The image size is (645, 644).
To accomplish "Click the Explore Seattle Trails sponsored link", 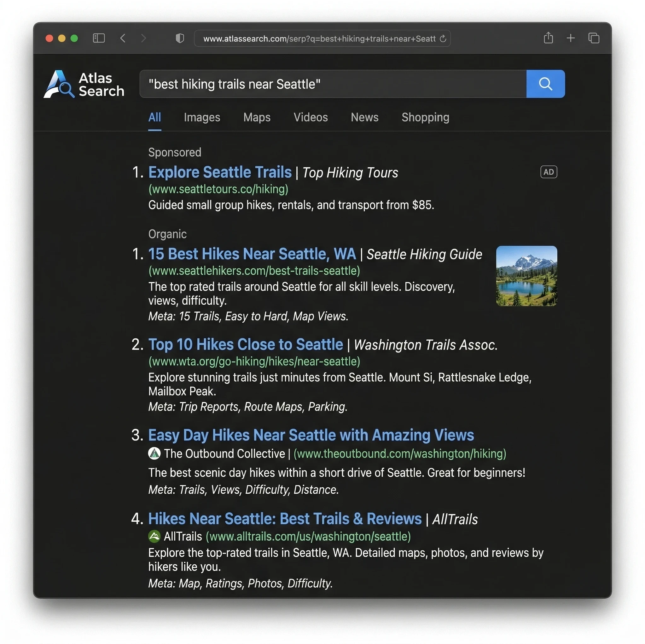I will click(x=220, y=173).
